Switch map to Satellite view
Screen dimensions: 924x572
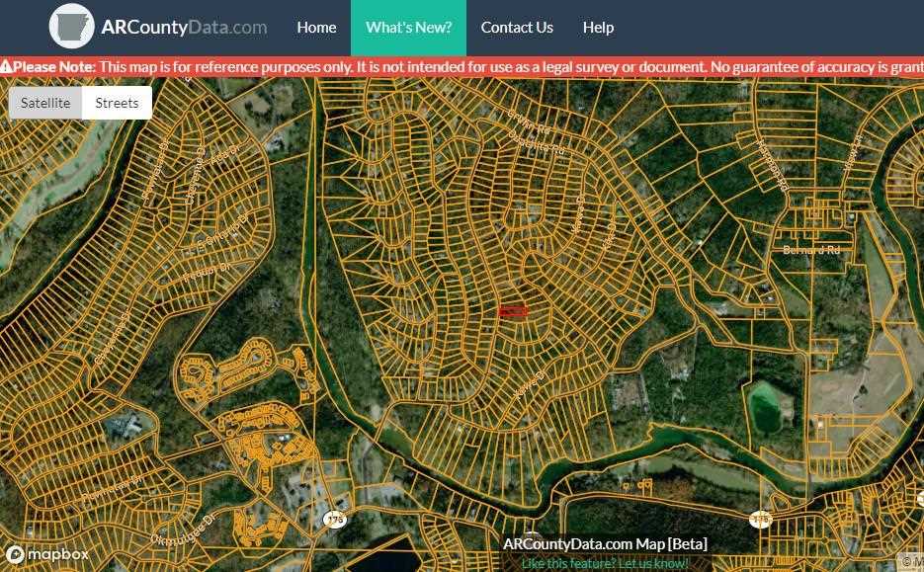click(45, 103)
